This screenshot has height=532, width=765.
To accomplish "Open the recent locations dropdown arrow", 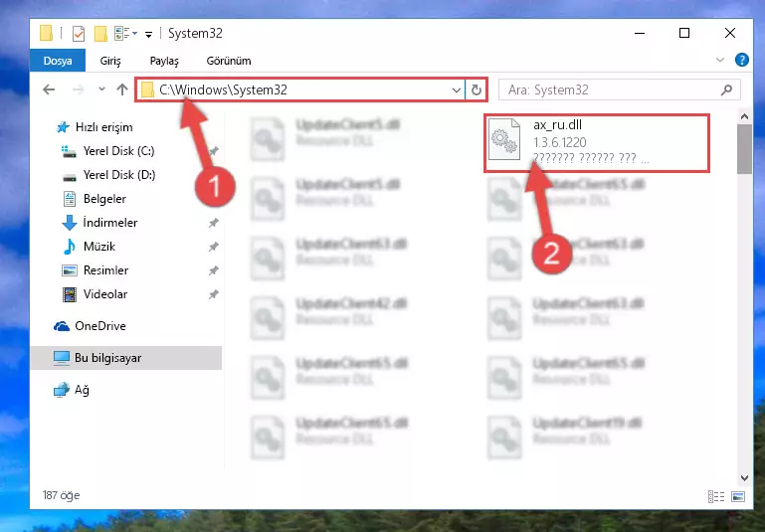I will coord(101,89).
